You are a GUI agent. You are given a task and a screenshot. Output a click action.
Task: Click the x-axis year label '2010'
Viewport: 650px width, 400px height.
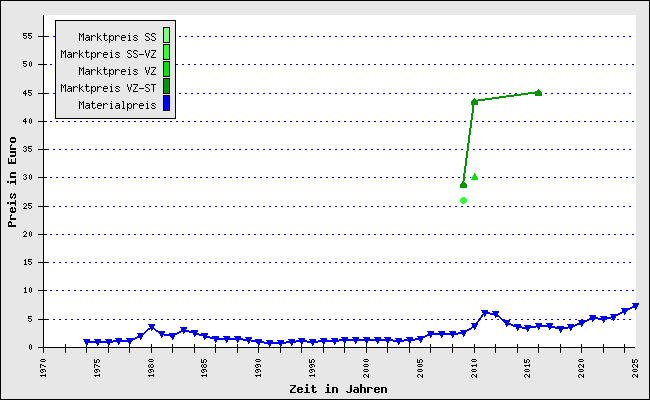tap(474, 368)
